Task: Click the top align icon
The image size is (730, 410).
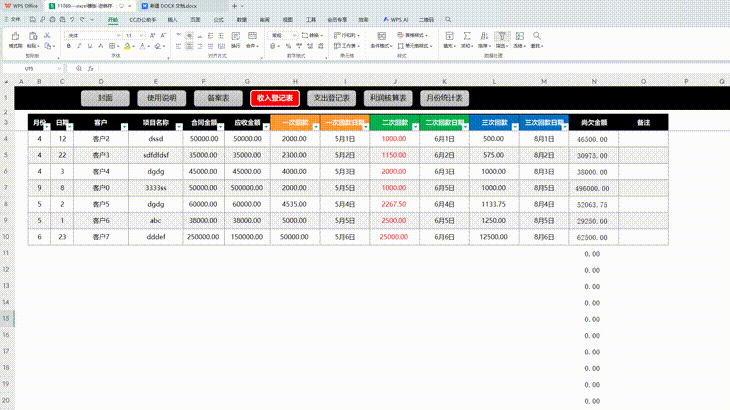Action: [x=179, y=35]
